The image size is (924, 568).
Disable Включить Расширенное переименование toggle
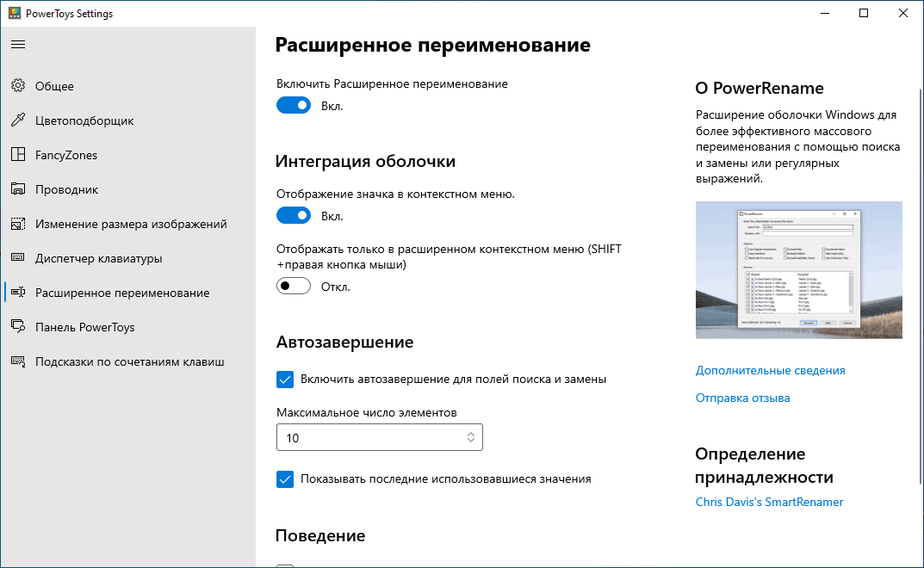click(x=294, y=106)
